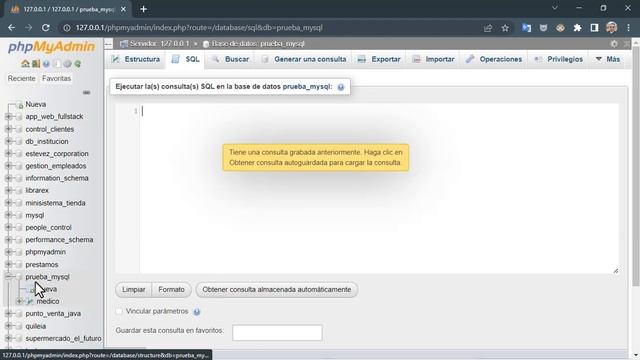The height and width of the screenshot is (360, 640).
Task: Click the Formato button
Action: [171, 290]
